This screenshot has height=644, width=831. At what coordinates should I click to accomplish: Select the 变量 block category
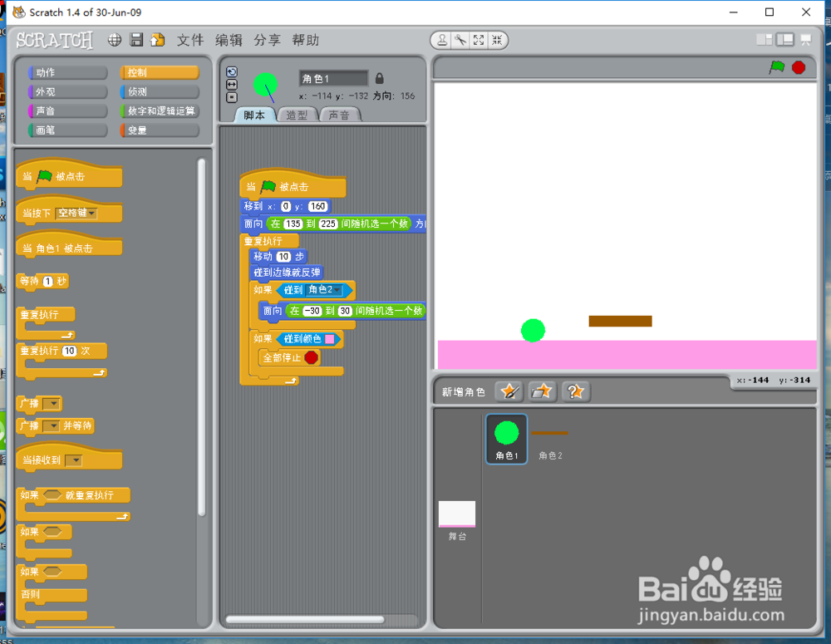(x=160, y=130)
